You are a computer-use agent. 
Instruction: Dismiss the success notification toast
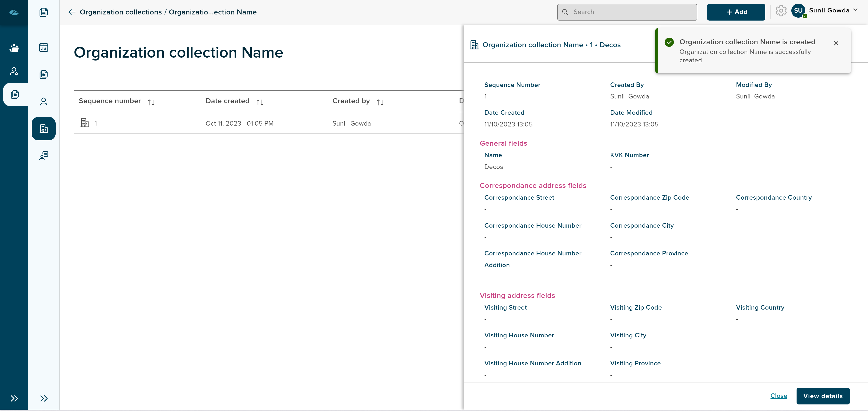click(836, 43)
